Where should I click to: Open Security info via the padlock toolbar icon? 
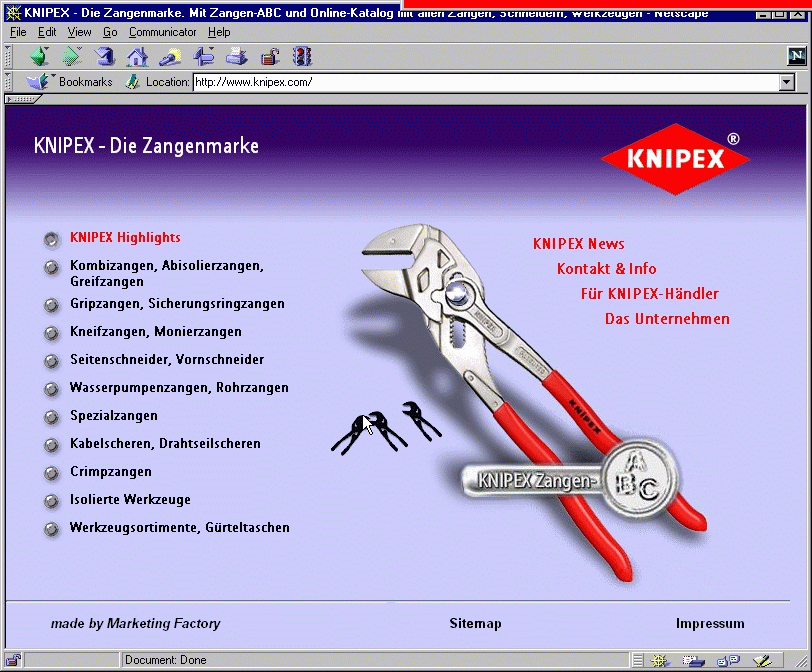pyautogui.click(x=270, y=56)
